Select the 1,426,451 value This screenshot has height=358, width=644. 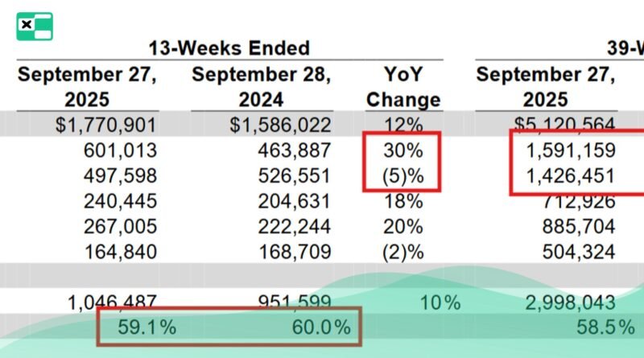pos(568,175)
